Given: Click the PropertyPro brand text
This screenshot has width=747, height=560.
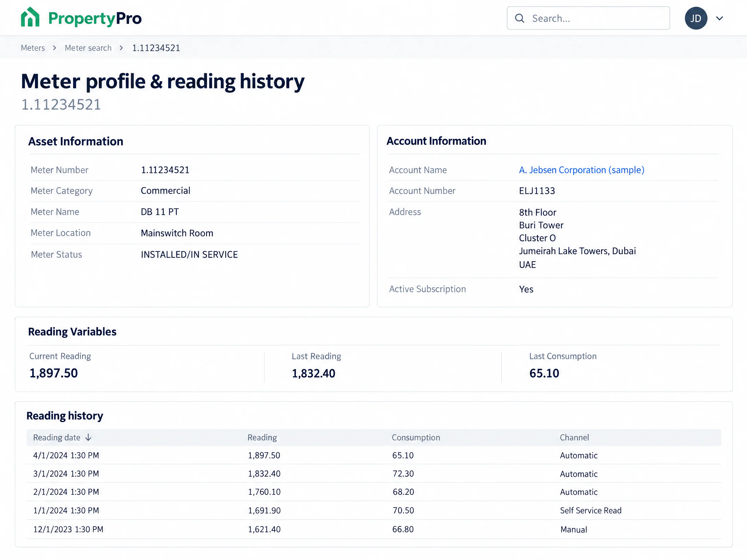Looking at the screenshot, I should click(x=95, y=19).
